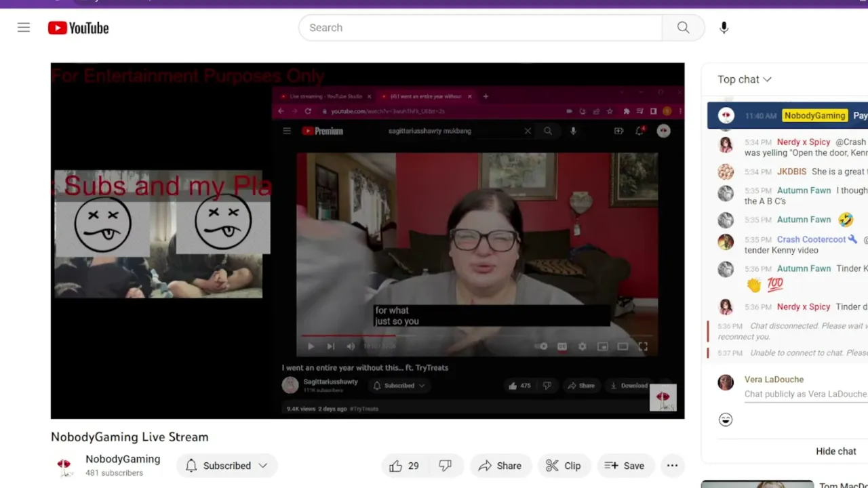Select the 'Live streaming - YouTube Studio' streamed browser tab
This screenshot has width=868, height=488.
(325, 96)
